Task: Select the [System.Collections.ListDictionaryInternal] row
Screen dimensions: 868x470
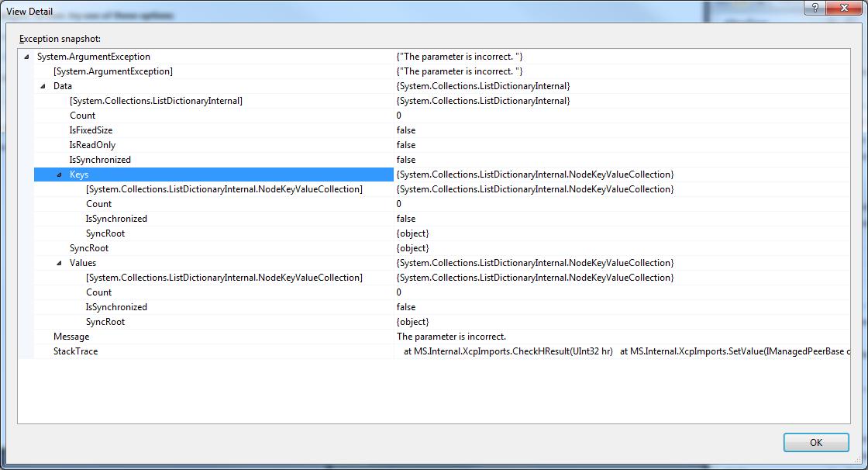Action: (434, 101)
